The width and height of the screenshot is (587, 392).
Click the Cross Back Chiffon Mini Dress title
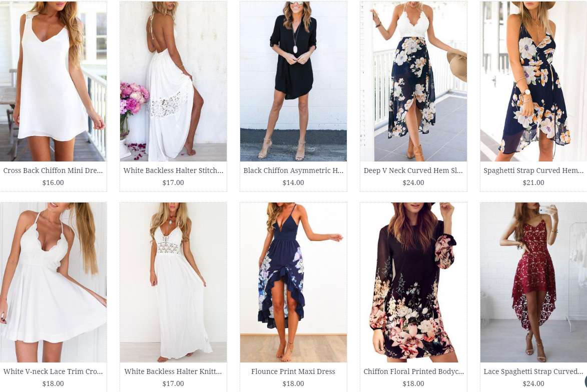53,170
